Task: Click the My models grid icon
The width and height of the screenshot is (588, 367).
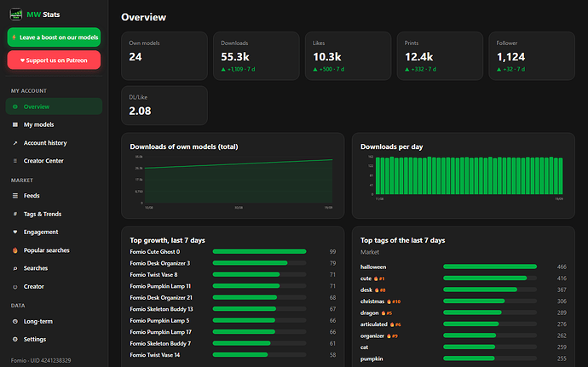Action: tap(15, 124)
